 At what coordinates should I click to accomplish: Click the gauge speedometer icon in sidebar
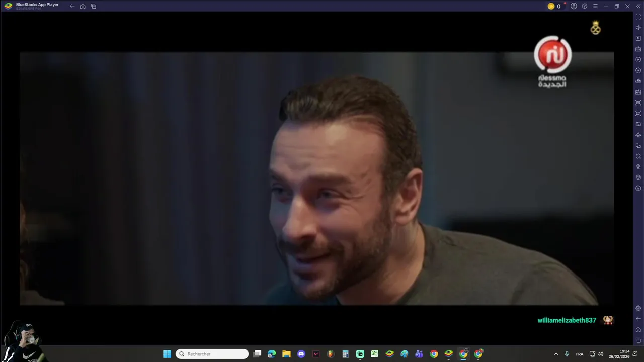click(x=638, y=189)
